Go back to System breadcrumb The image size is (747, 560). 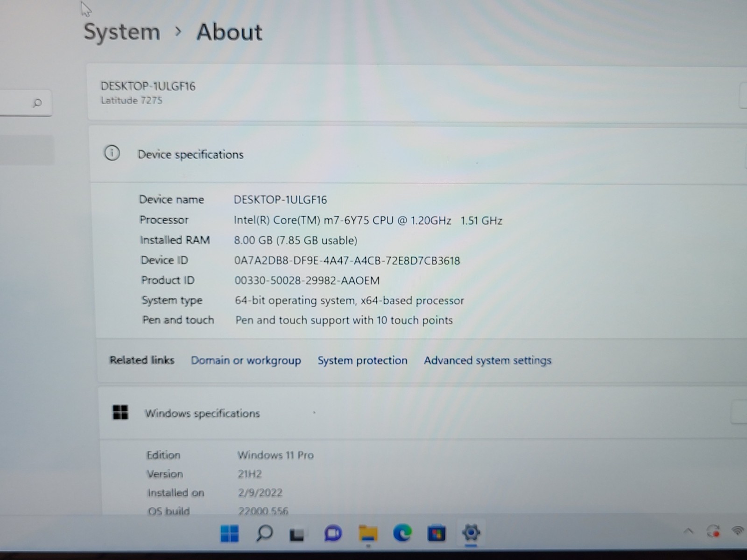point(122,32)
